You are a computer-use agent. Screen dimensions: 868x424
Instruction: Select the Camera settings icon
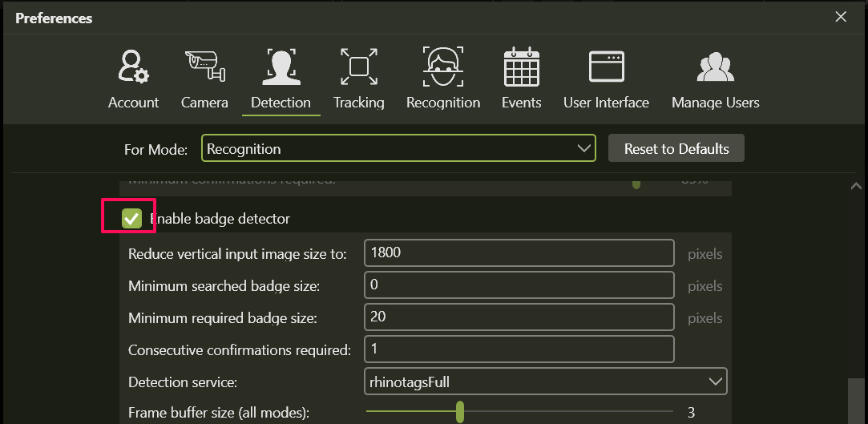coord(204,67)
